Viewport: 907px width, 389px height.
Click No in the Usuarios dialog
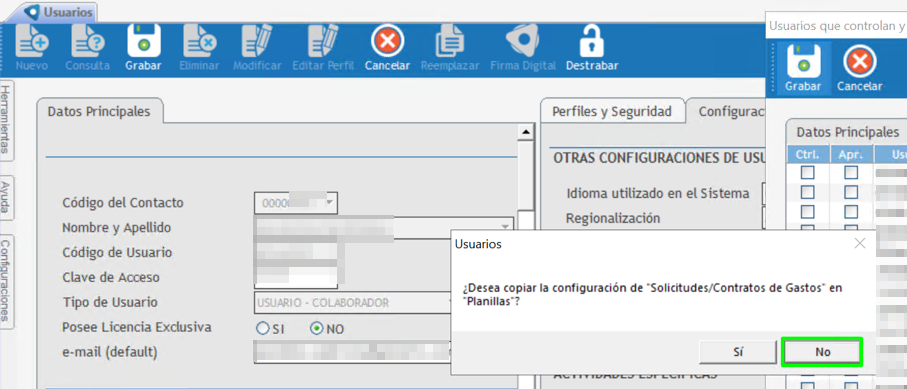[823, 352]
